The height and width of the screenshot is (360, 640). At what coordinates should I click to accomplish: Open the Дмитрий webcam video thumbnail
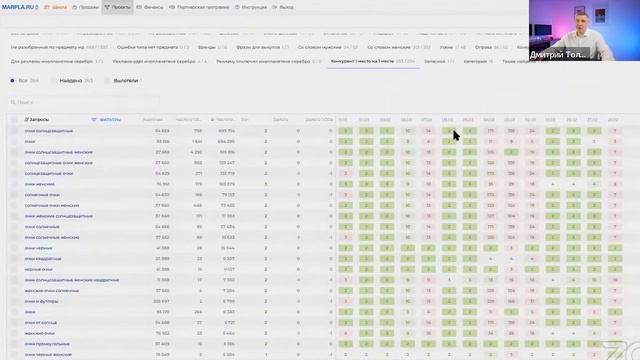point(584,30)
